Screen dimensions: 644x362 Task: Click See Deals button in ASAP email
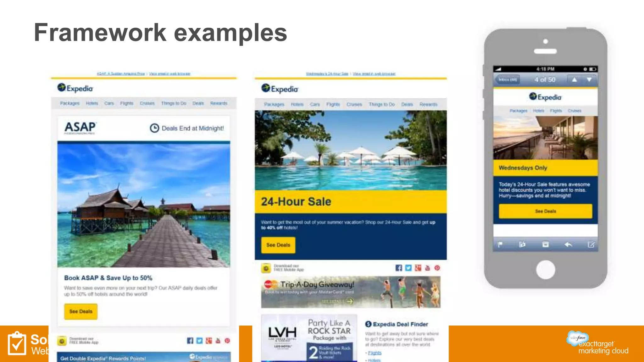(81, 311)
